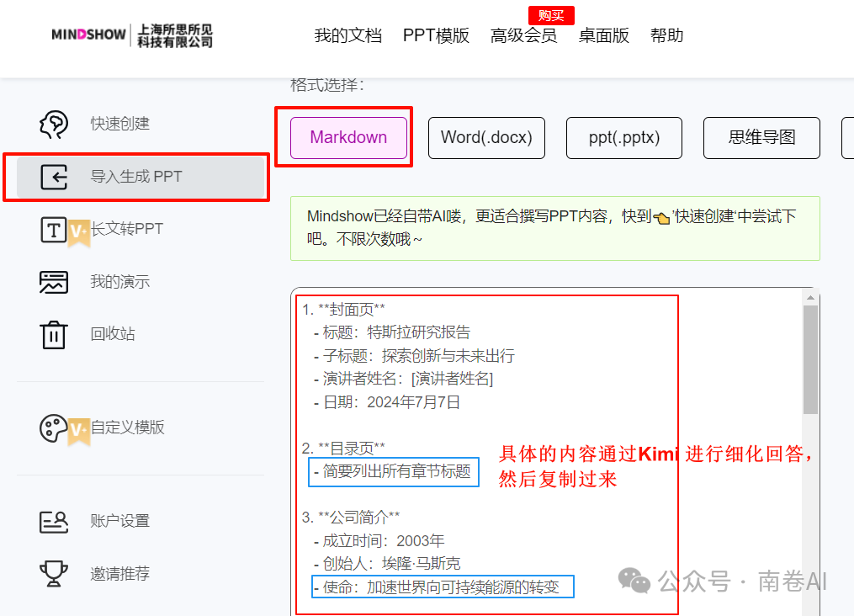The image size is (854, 616).
Task: Choose the ppt(.pptx) format button
Action: (x=624, y=138)
